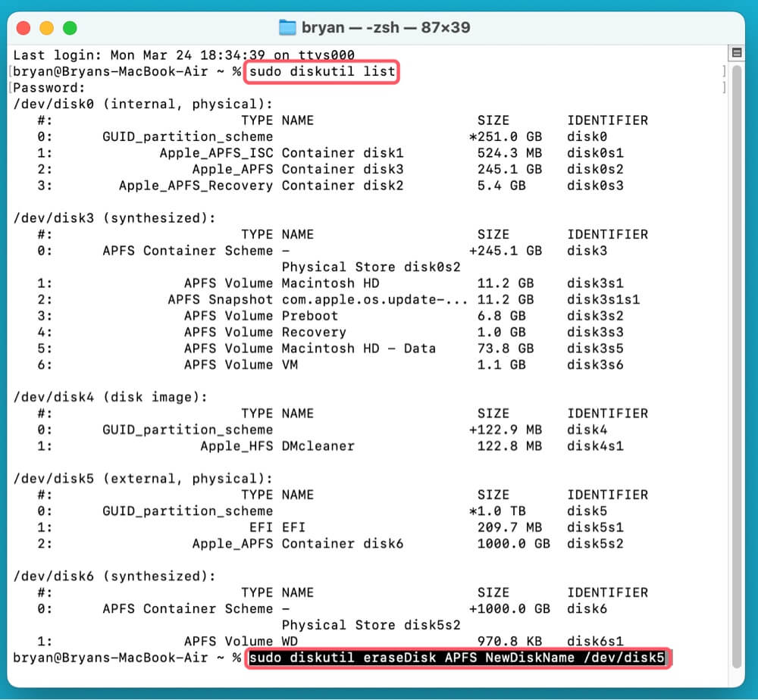The height and width of the screenshot is (700, 758).
Task: Select the DMcleaner Apple_HFS entry
Action: (x=280, y=445)
